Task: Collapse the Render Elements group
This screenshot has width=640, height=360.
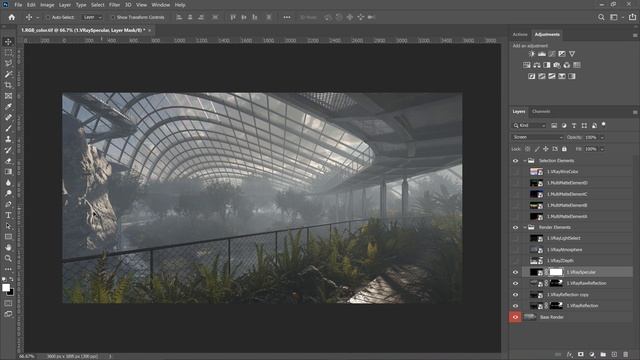Action: 525,227
